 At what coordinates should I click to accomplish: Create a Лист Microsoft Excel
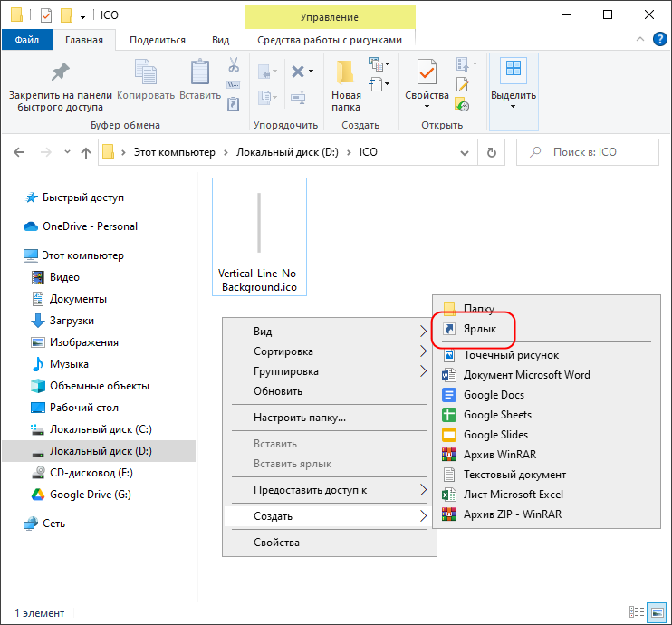[546, 495]
